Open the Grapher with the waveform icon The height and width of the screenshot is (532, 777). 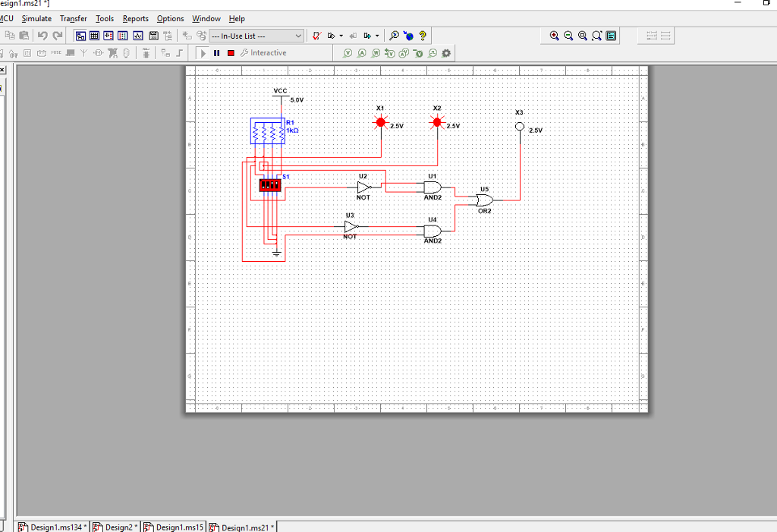click(x=138, y=35)
